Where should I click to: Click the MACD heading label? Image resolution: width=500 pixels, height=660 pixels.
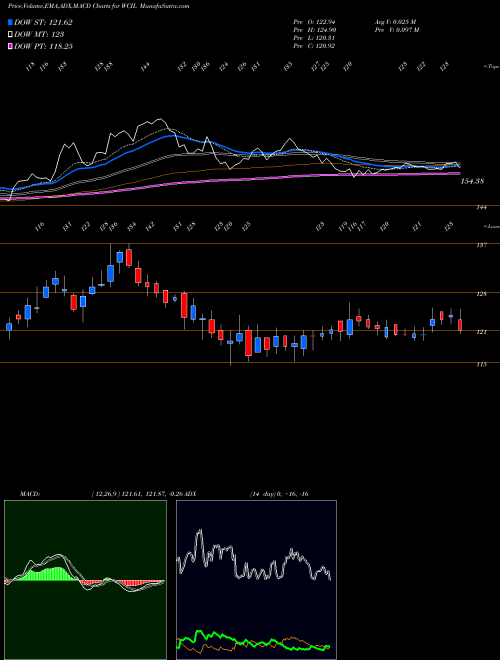[30, 494]
